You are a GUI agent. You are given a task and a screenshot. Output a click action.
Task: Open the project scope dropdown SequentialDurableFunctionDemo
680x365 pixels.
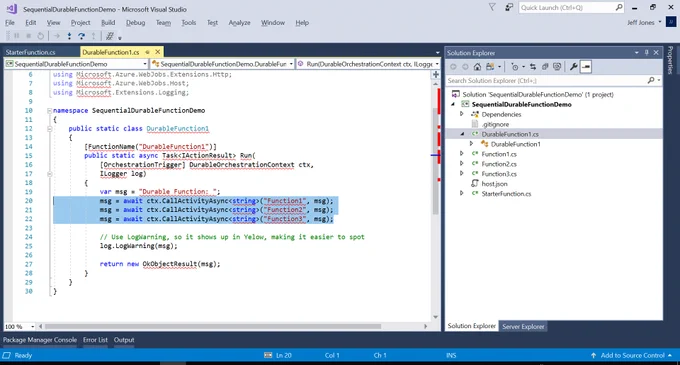pos(76,64)
